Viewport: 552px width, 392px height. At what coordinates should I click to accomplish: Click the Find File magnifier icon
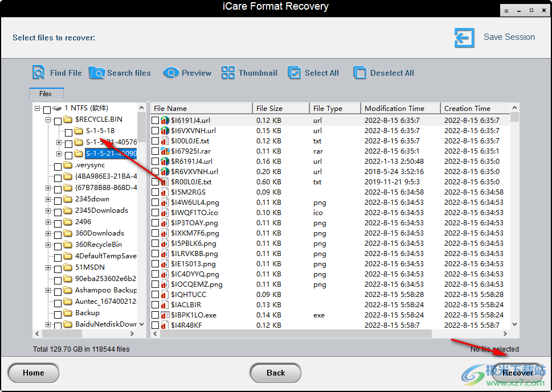click(38, 72)
